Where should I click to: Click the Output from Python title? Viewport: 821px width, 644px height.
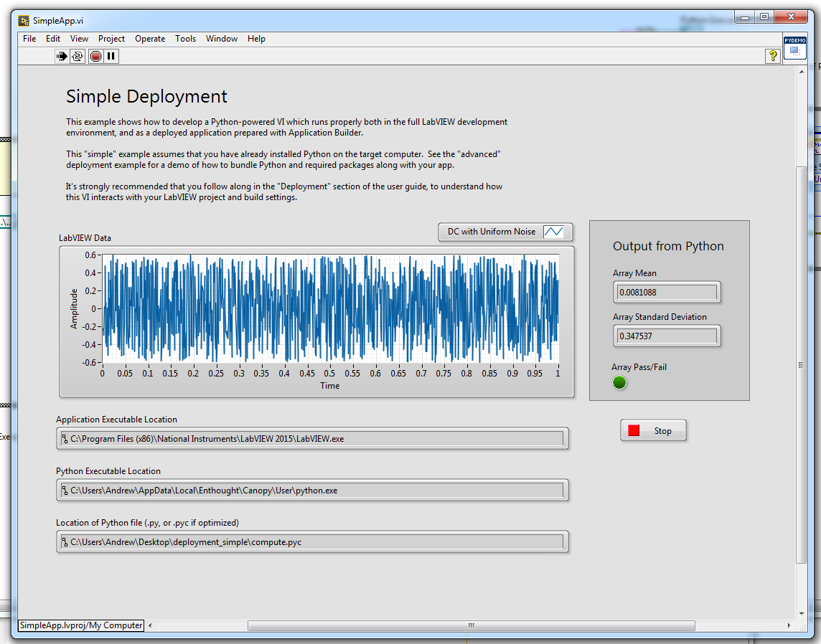coord(668,247)
